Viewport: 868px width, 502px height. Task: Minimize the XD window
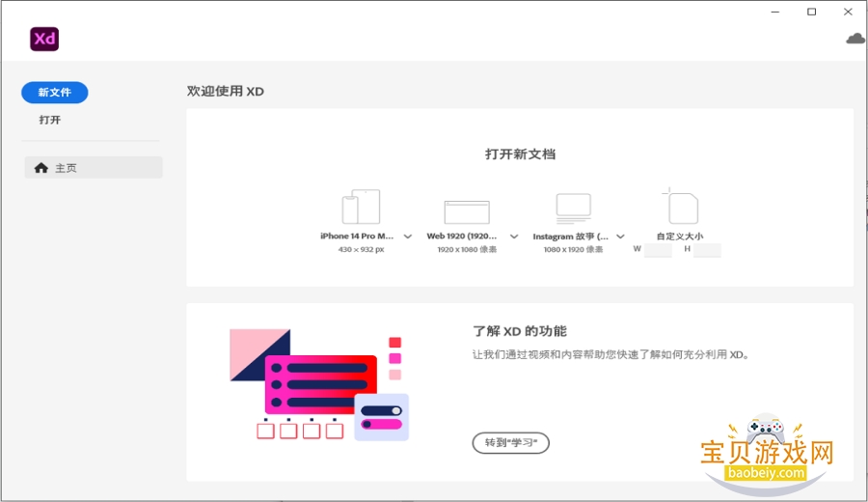click(775, 12)
